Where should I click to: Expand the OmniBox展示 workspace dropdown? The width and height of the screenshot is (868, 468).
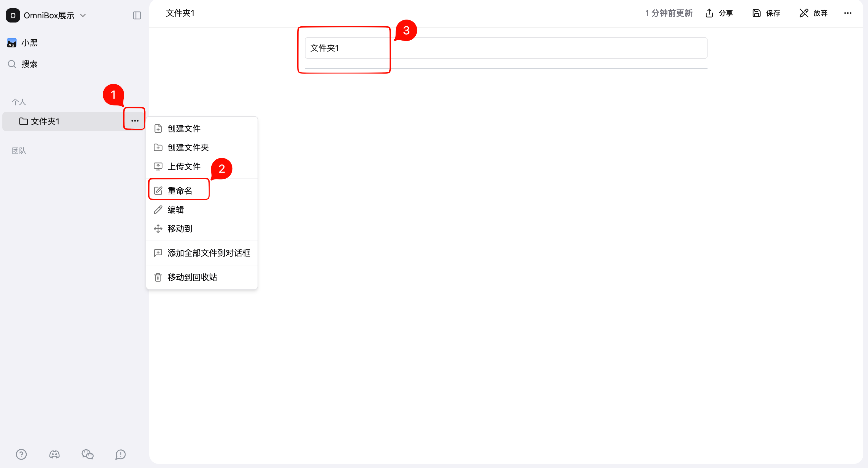coord(83,15)
